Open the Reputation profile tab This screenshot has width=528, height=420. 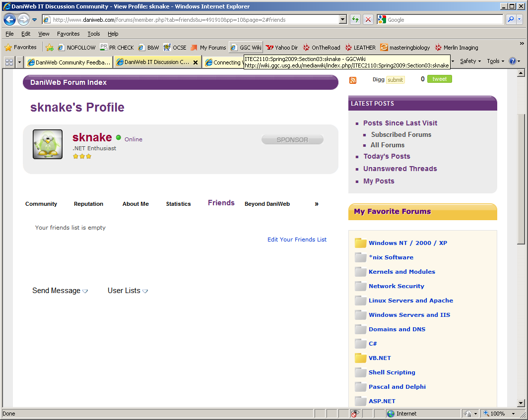click(88, 204)
